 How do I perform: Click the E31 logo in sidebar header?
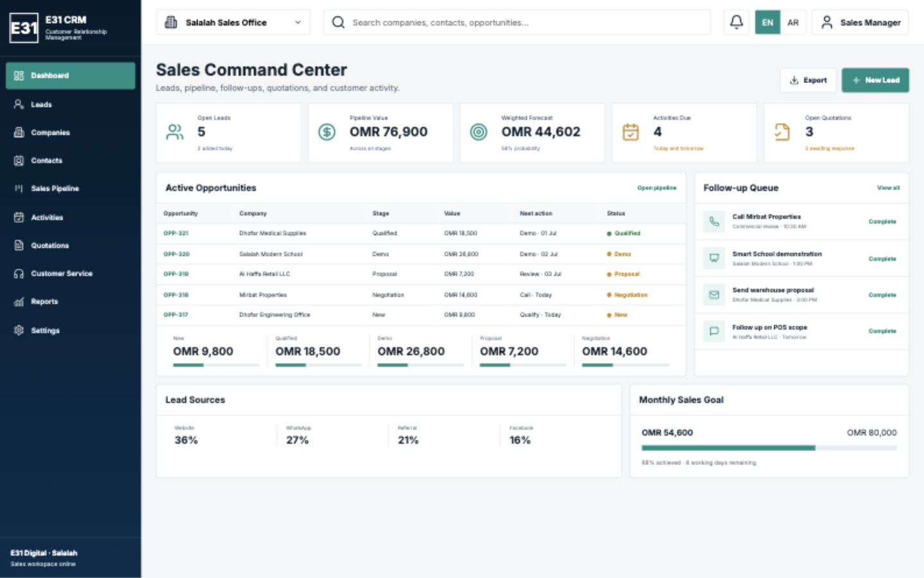point(24,28)
